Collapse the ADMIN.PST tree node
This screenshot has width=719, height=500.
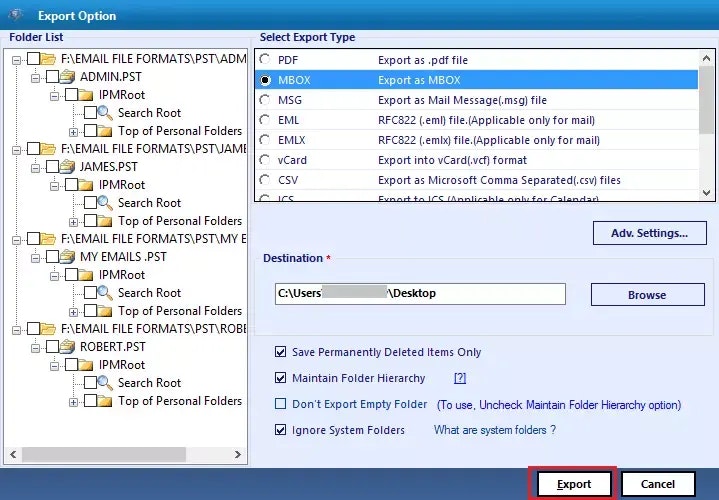point(35,78)
